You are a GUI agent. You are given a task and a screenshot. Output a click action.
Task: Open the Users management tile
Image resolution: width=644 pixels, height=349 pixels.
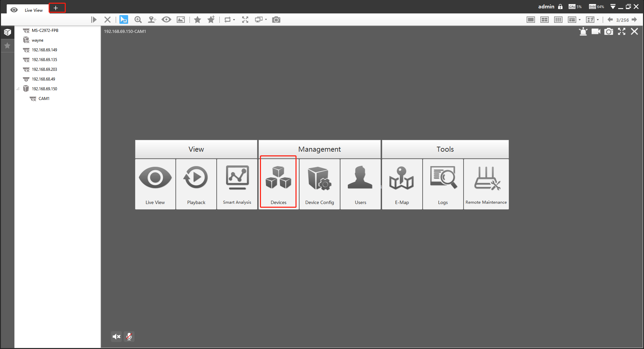[361, 184]
